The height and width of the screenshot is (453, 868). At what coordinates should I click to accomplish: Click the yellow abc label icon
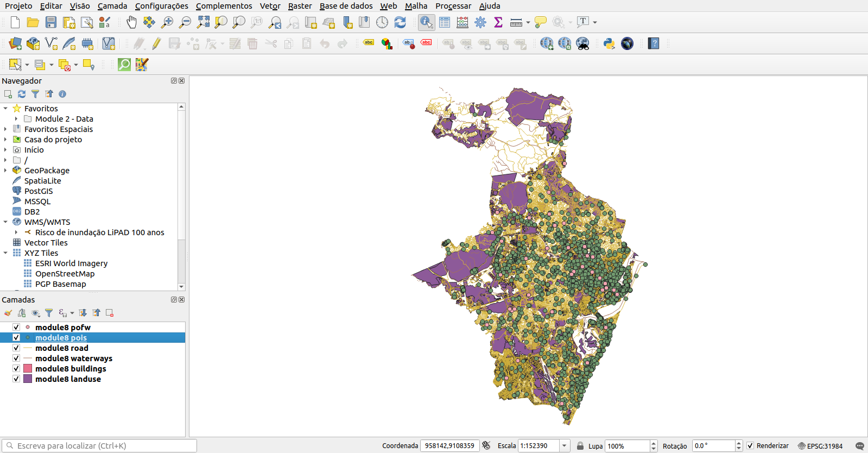[x=369, y=42]
